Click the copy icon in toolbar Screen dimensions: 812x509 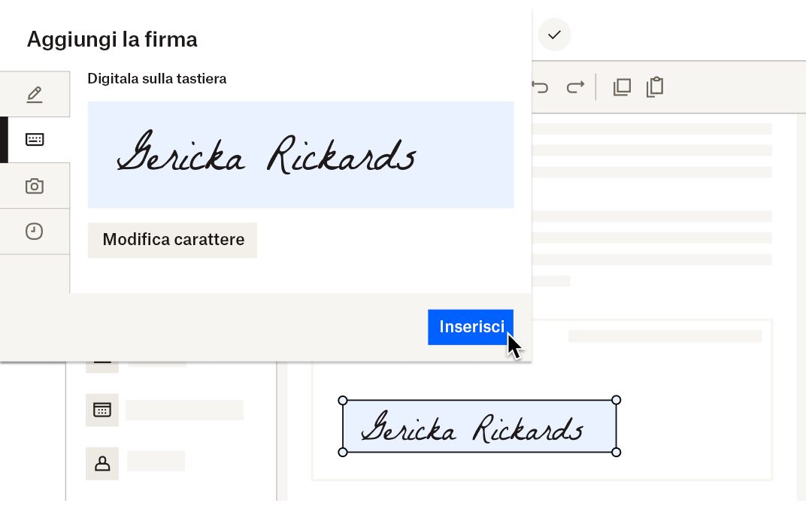click(x=622, y=87)
